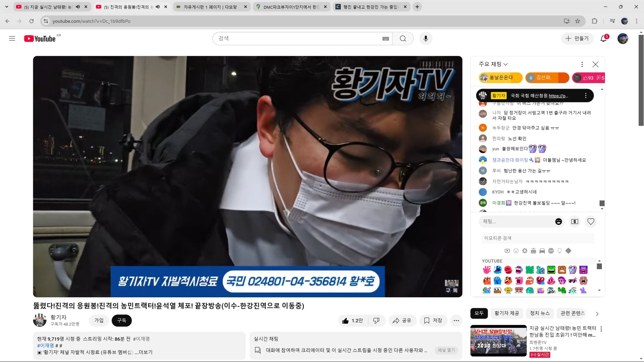This screenshot has height=362, width=644.
Task: Expand description with ...더보기
Action: 144,352
